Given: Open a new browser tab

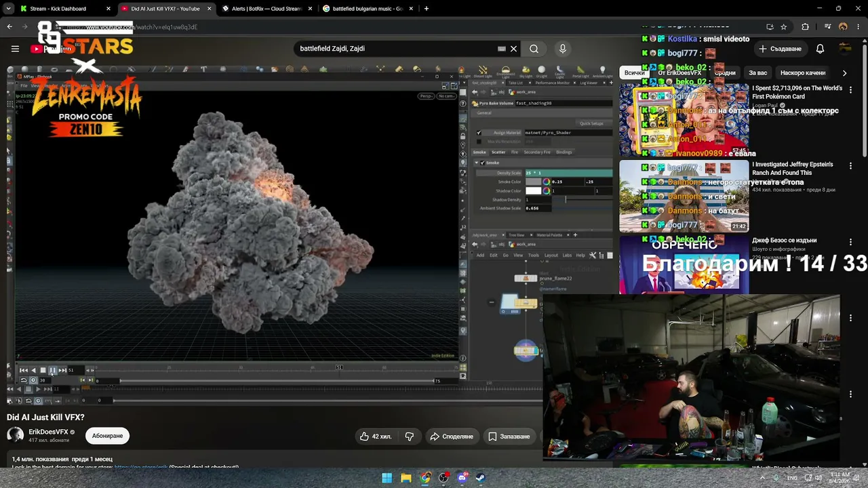Looking at the screenshot, I should click(427, 9).
